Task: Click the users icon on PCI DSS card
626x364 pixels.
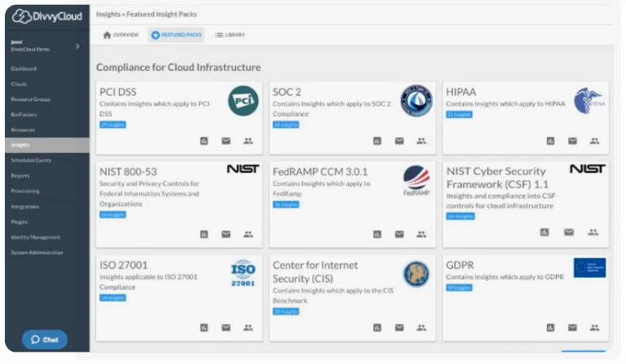Action: (x=248, y=141)
